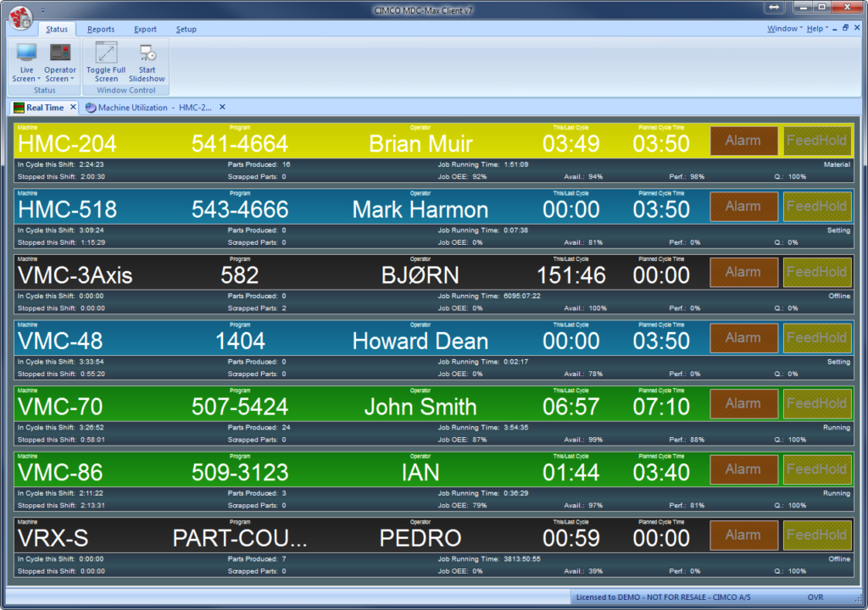Close the Machine Utilization tab

click(x=223, y=107)
